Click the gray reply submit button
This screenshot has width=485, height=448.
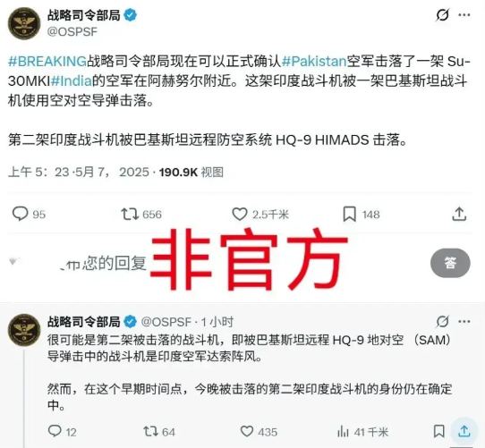[x=450, y=263]
